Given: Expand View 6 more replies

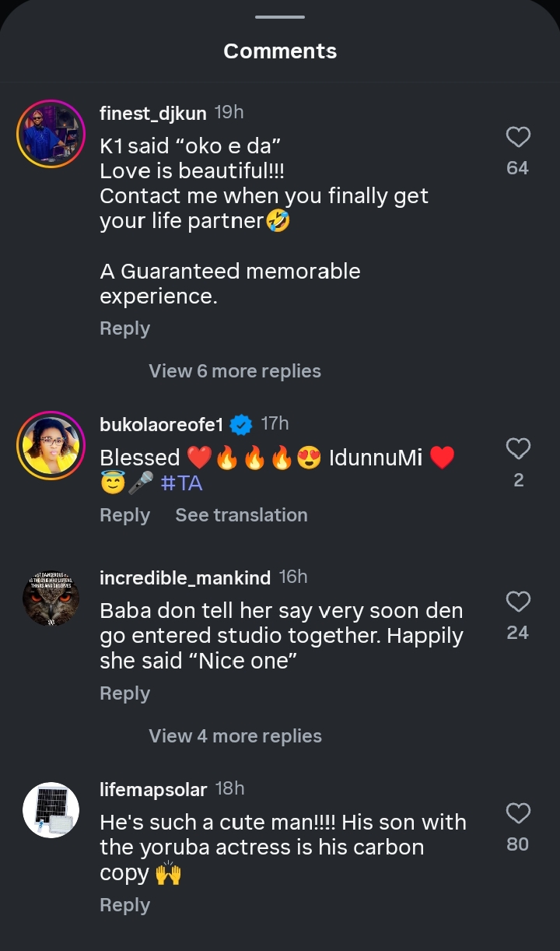Looking at the screenshot, I should coord(235,371).
